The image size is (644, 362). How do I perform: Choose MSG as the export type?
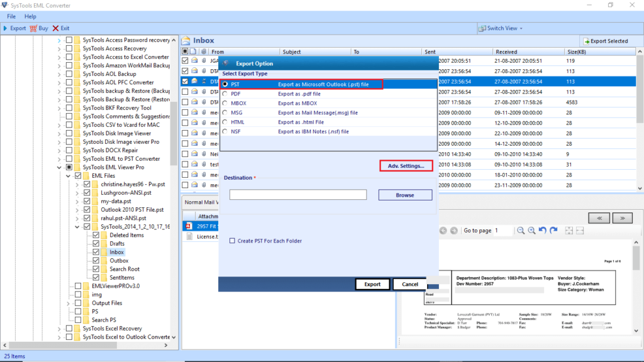point(225,112)
